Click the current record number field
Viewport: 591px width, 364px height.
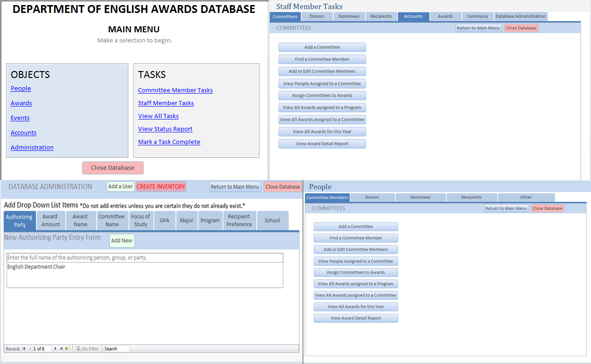coord(42,349)
